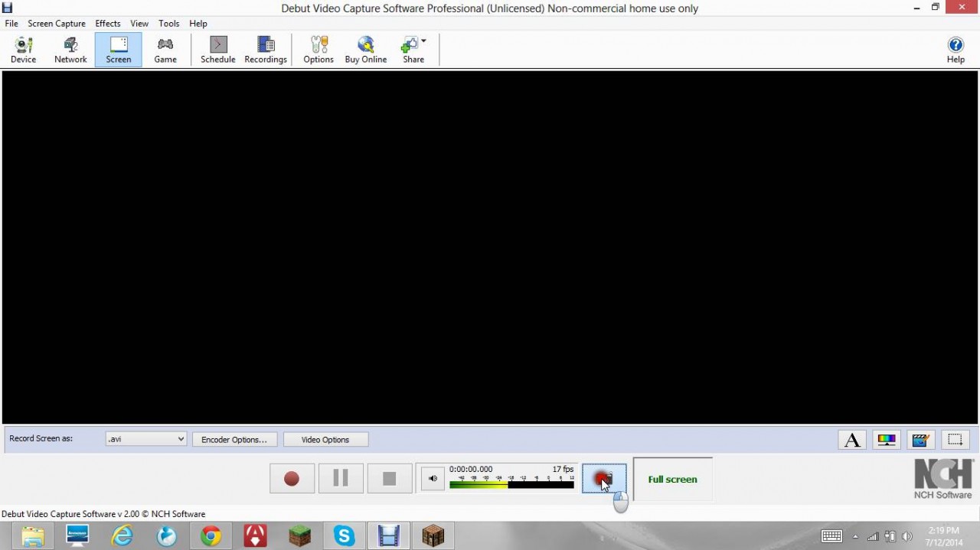This screenshot has width=980, height=550.
Task: Click the black video preview area
Action: click(x=490, y=247)
